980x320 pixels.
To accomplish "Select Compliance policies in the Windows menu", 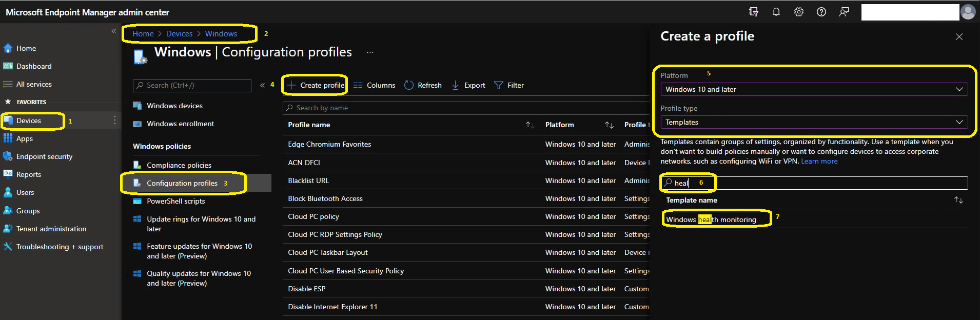I will click(x=179, y=165).
